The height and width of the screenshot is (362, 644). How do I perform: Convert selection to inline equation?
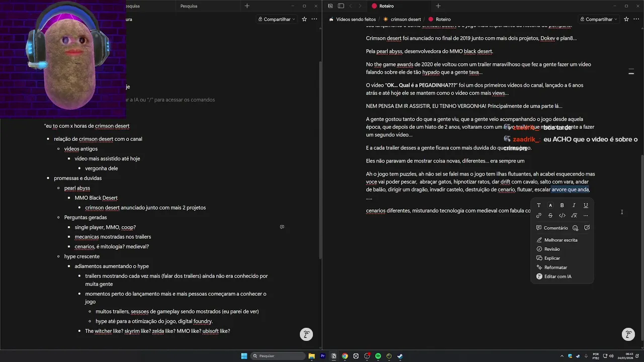click(x=574, y=216)
